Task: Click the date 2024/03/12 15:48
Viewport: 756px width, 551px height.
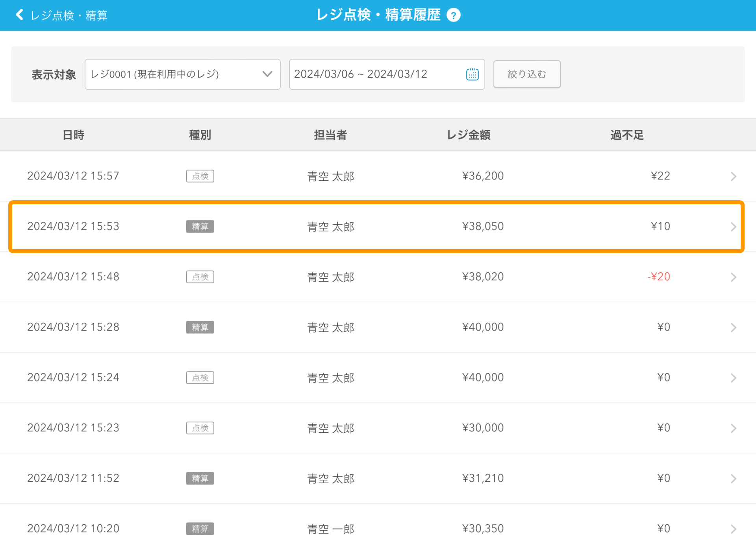Action: coord(73,277)
